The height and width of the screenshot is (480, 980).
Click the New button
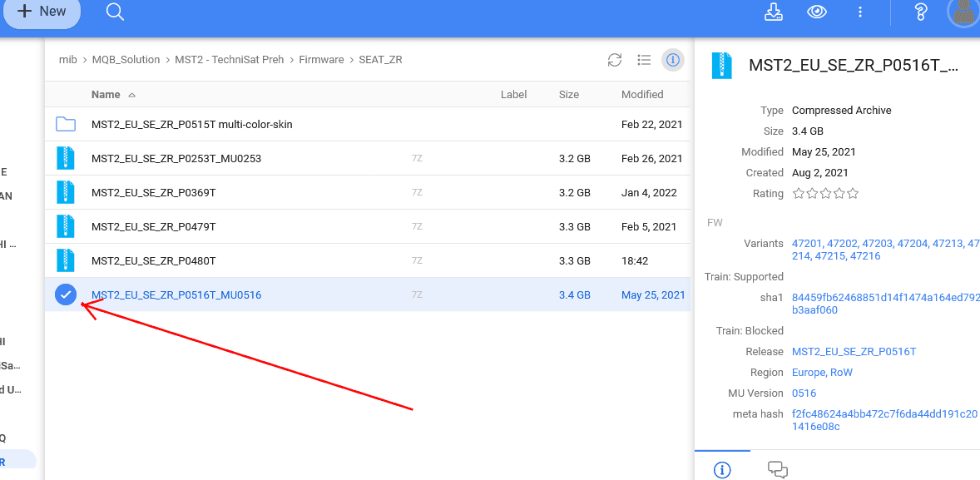(x=42, y=12)
